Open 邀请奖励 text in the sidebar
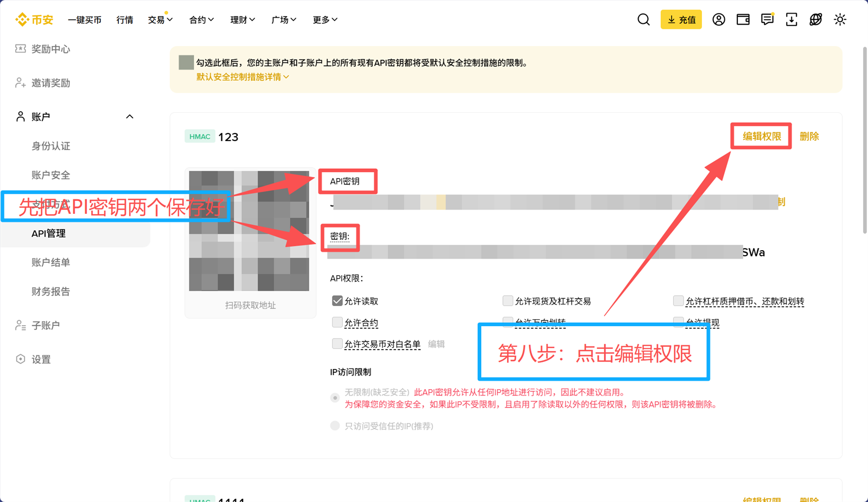 pos(51,83)
